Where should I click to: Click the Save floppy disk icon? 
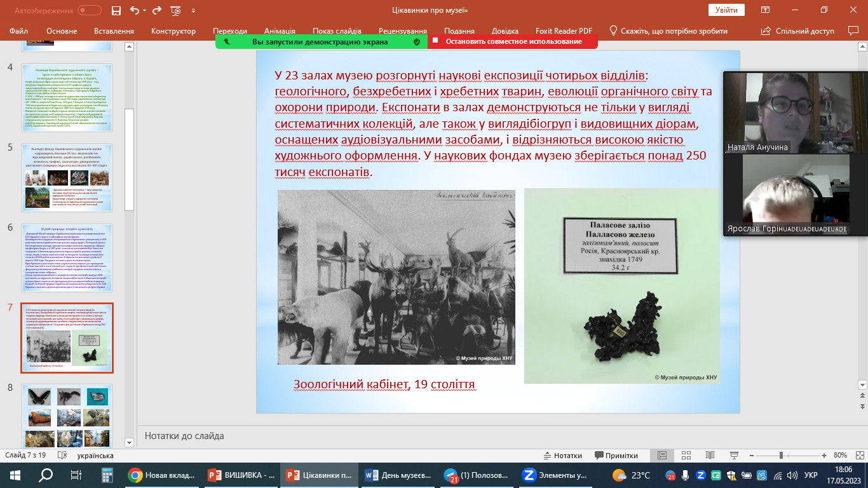[x=116, y=10]
